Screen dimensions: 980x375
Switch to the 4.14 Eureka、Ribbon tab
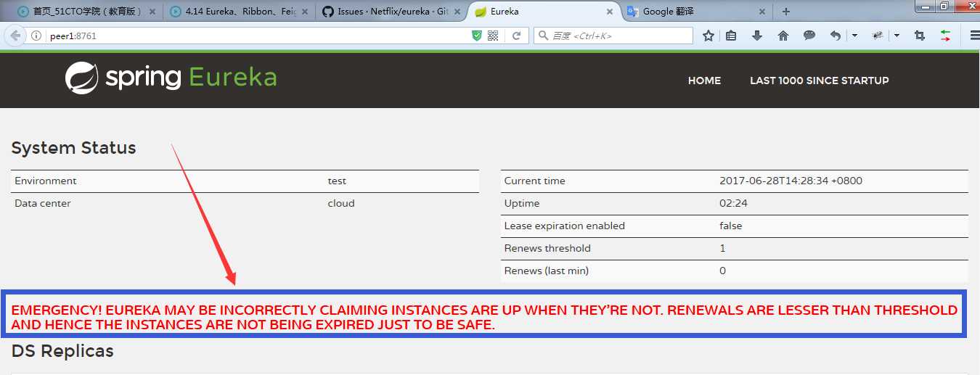click(240, 12)
